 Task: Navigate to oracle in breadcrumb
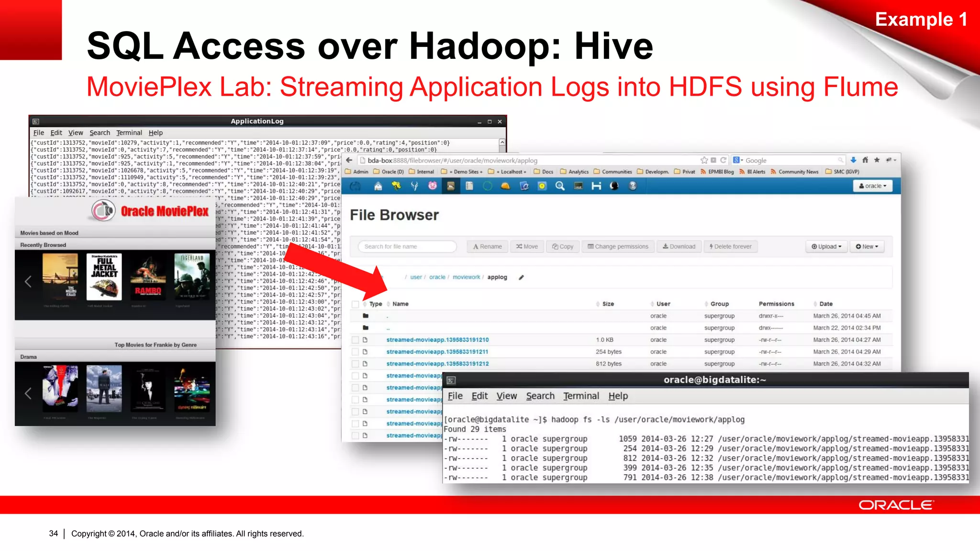437,277
